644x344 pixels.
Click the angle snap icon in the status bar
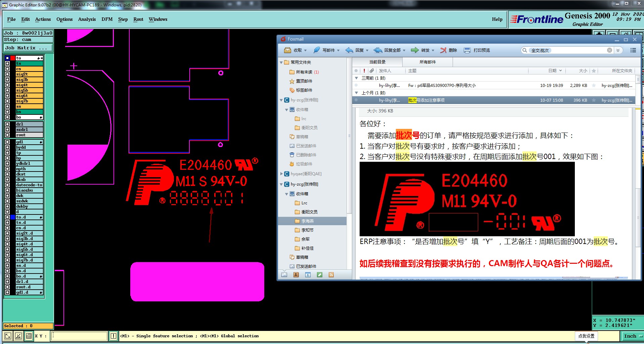click(x=18, y=336)
